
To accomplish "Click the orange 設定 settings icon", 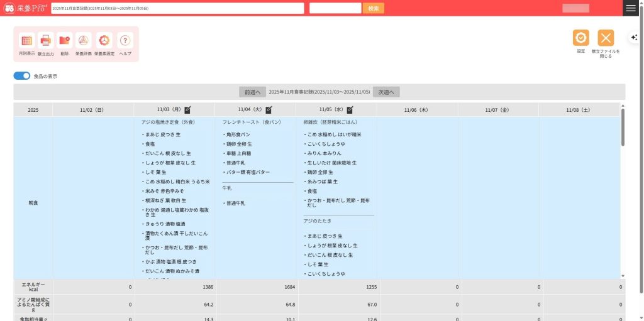I will click(x=580, y=38).
